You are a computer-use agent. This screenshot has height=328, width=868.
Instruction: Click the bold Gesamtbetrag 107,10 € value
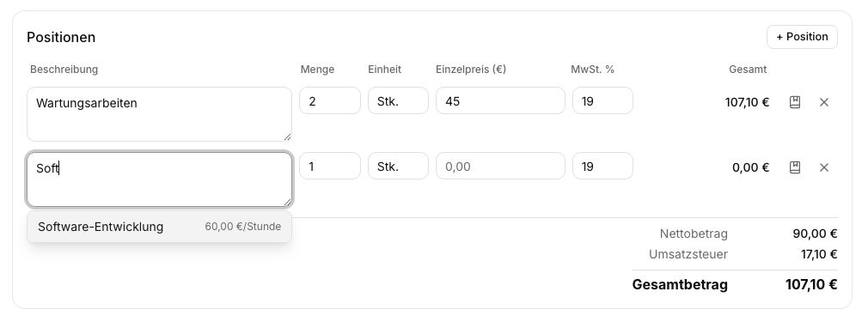(811, 285)
